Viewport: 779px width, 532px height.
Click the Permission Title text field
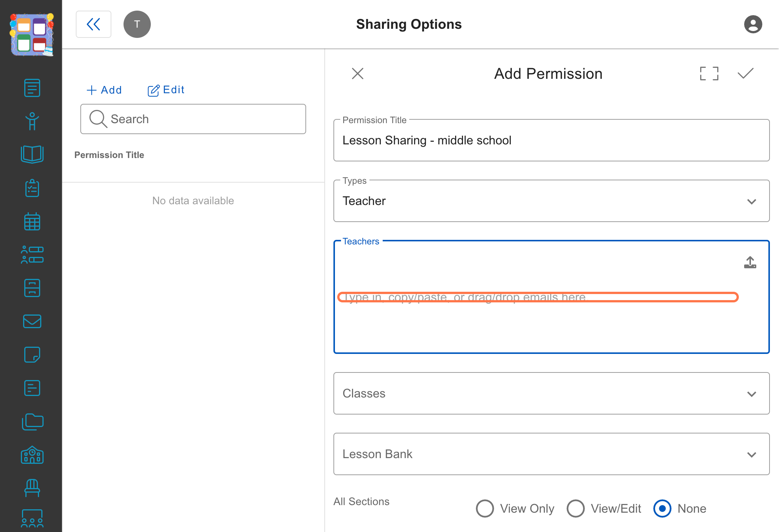coord(551,140)
